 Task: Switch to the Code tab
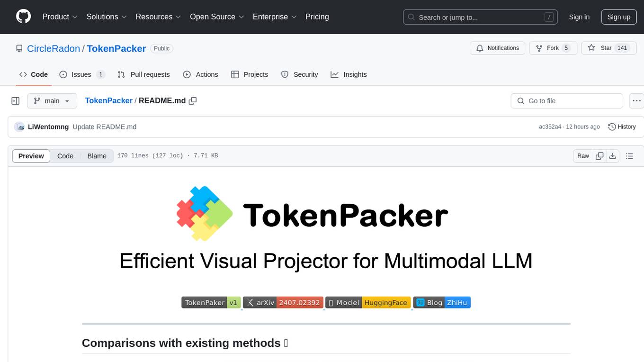pos(34,74)
